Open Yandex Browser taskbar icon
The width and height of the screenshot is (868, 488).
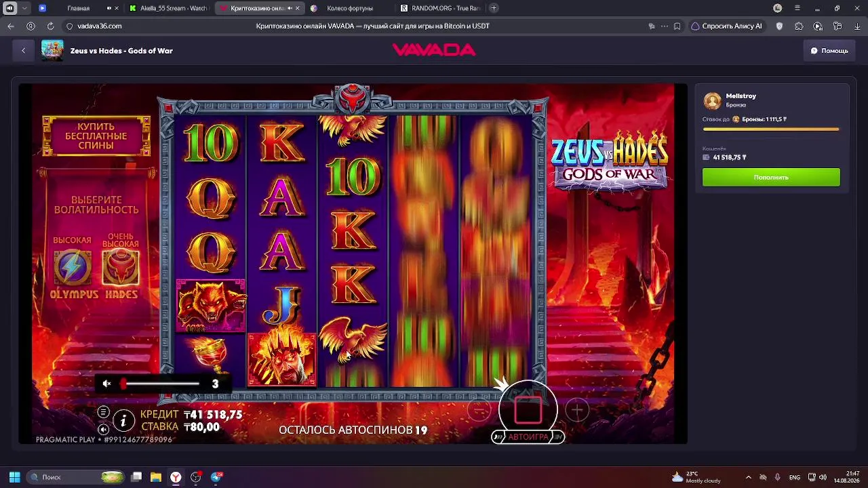tap(176, 477)
